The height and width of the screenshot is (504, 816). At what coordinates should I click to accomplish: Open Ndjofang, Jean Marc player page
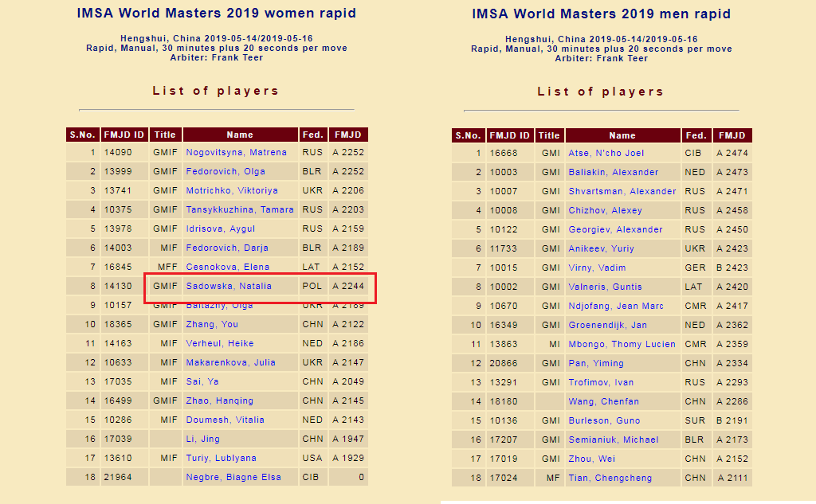[616, 307]
